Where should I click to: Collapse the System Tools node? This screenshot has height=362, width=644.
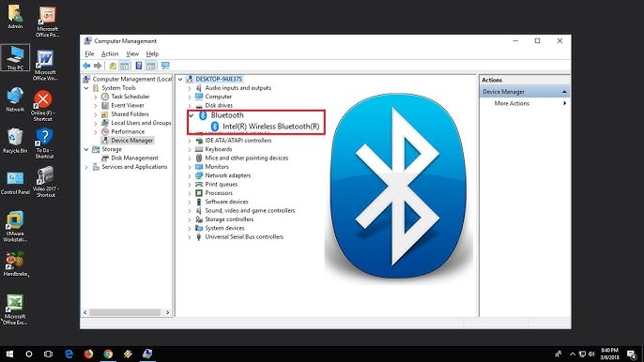coord(86,88)
